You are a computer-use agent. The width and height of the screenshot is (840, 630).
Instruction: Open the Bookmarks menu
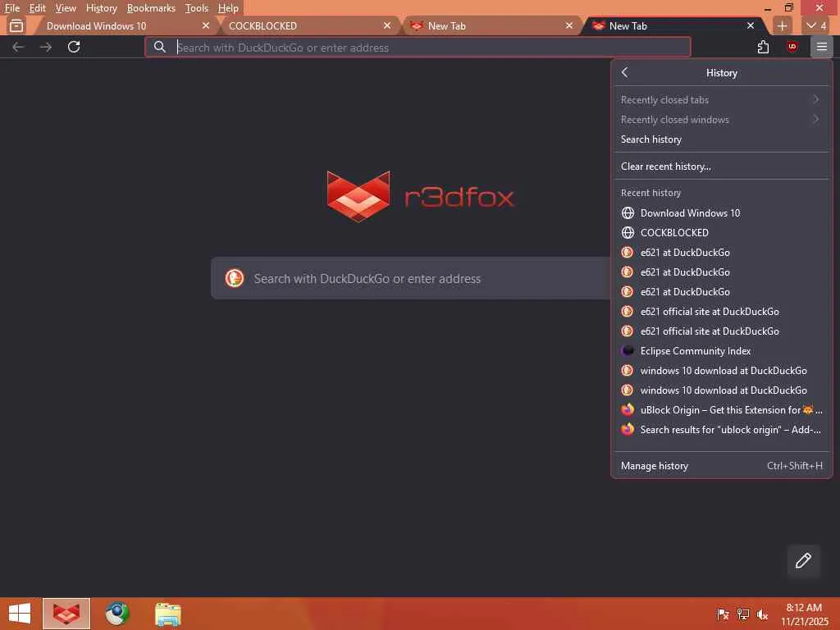point(151,8)
